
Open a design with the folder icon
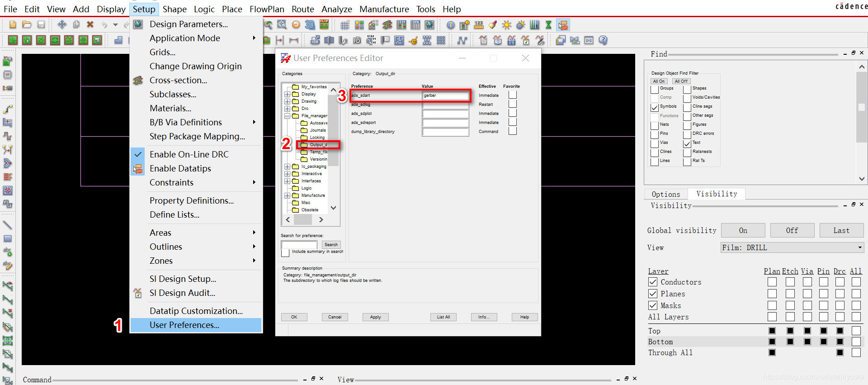pos(27,25)
